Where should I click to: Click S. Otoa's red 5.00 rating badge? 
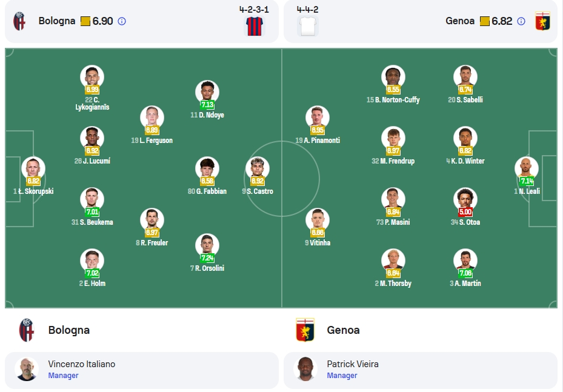[465, 212]
